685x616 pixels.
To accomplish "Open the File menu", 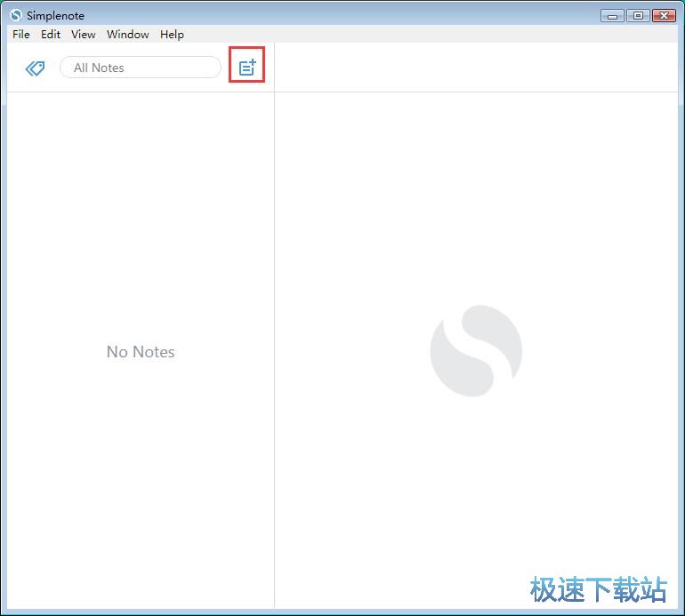I will point(21,35).
